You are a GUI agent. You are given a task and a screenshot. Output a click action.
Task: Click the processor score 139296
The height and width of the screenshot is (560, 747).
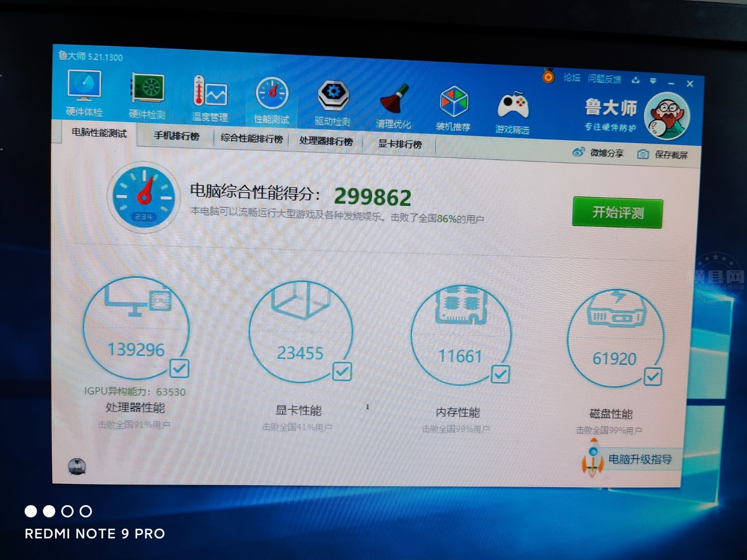coord(136,349)
